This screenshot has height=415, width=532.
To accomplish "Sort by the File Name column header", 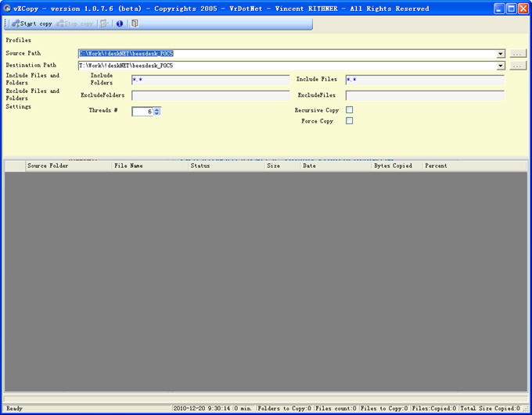I will pos(150,166).
